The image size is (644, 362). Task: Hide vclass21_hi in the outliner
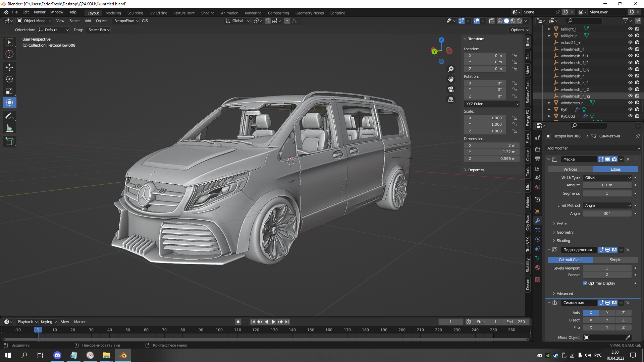pos(630,43)
